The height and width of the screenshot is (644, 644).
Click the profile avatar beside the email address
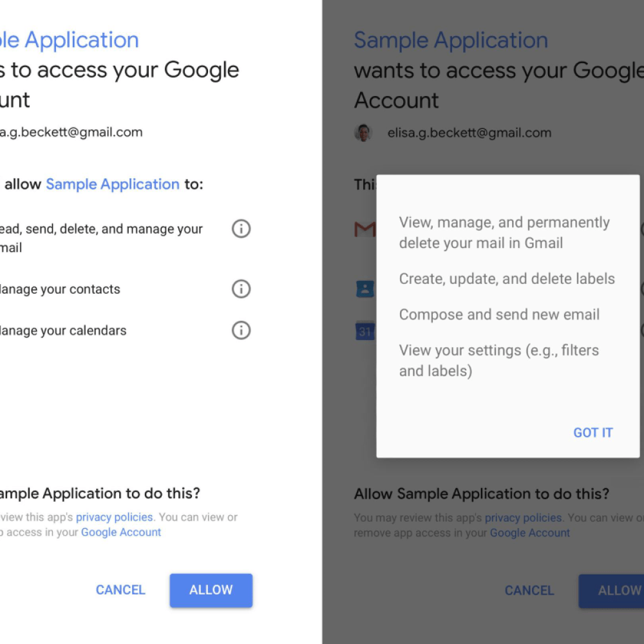pos(364,133)
